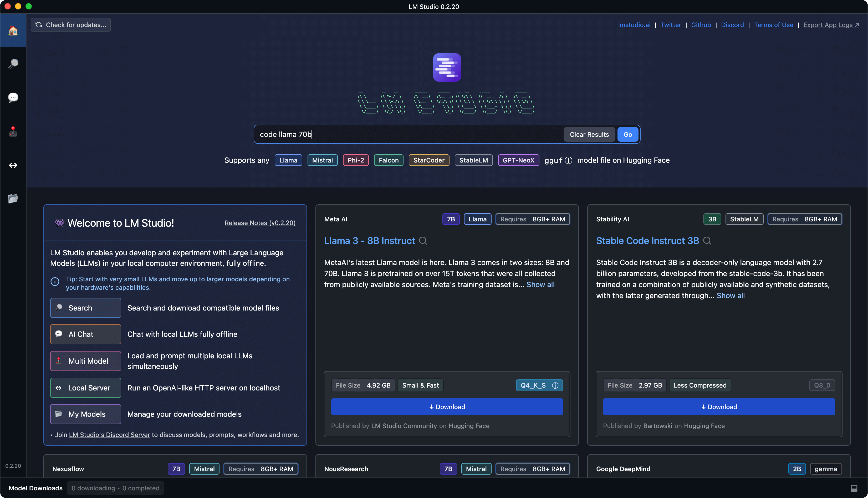The height and width of the screenshot is (498, 868).
Task: Click the AI Chat button in the welcome card
Action: click(x=85, y=334)
